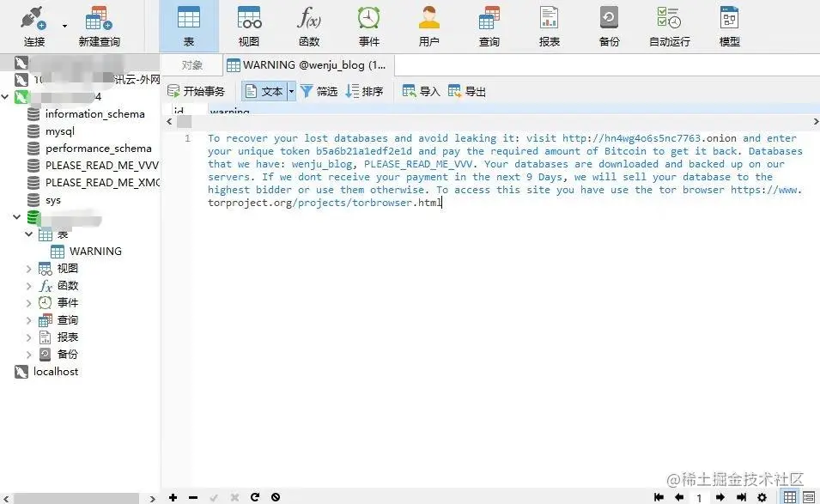820x504 pixels.
Task: Go to last record
Action: tap(741, 497)
